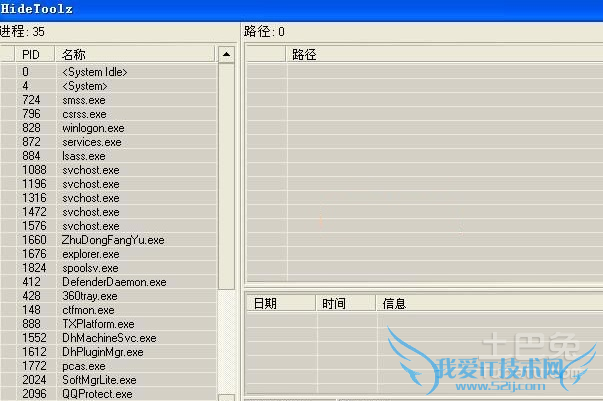
Task: Select the services.exe process
Action: coord(108,142)
